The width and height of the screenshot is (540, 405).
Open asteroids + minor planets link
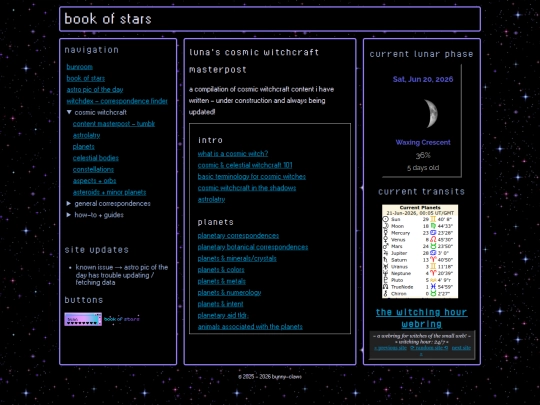point(110,192)
